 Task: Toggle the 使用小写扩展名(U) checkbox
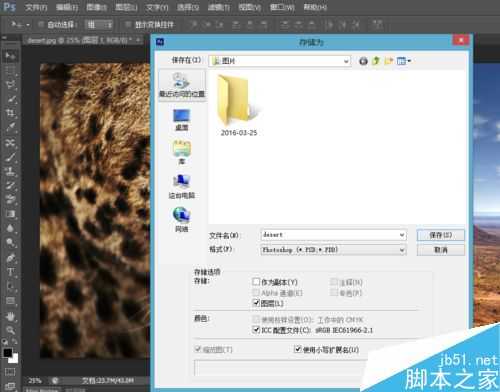tap(298, 349)
